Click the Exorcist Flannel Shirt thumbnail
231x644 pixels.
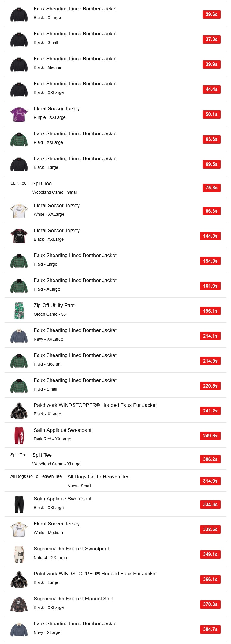19,604
